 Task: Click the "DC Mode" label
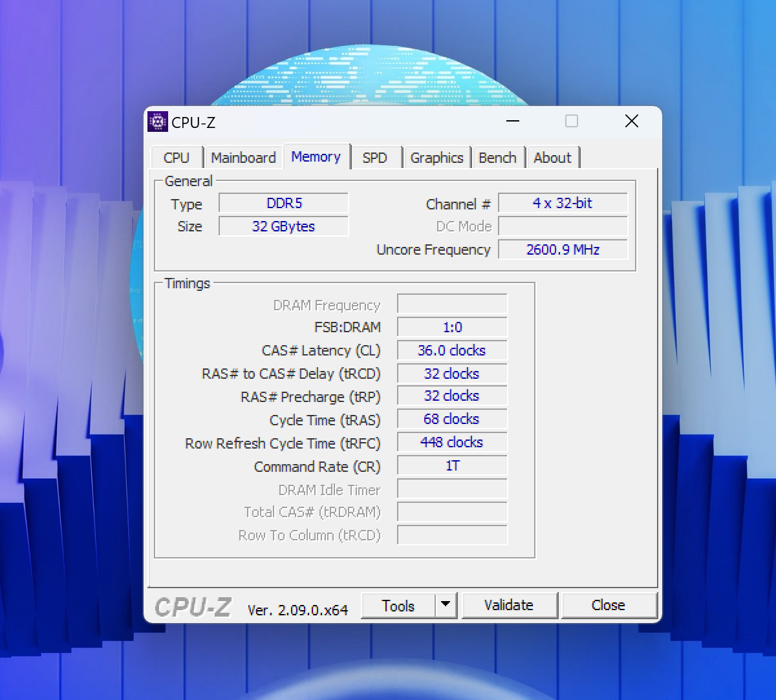pos(464,226)
